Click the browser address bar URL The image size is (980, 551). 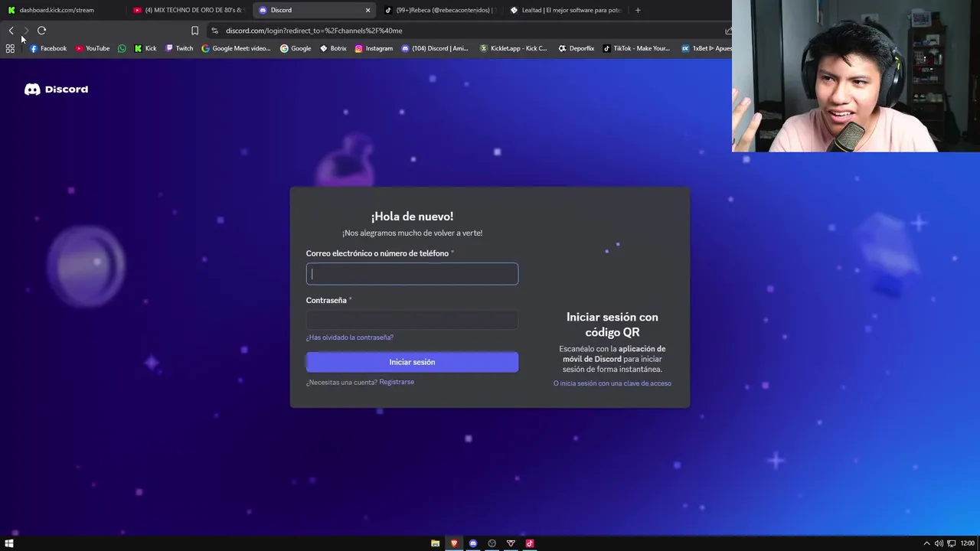(314, 31)
